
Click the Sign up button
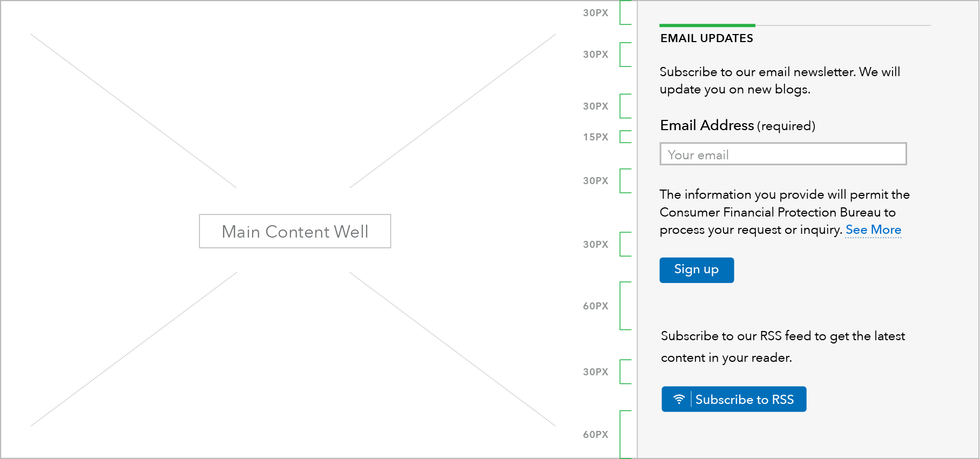coord(697,270)
